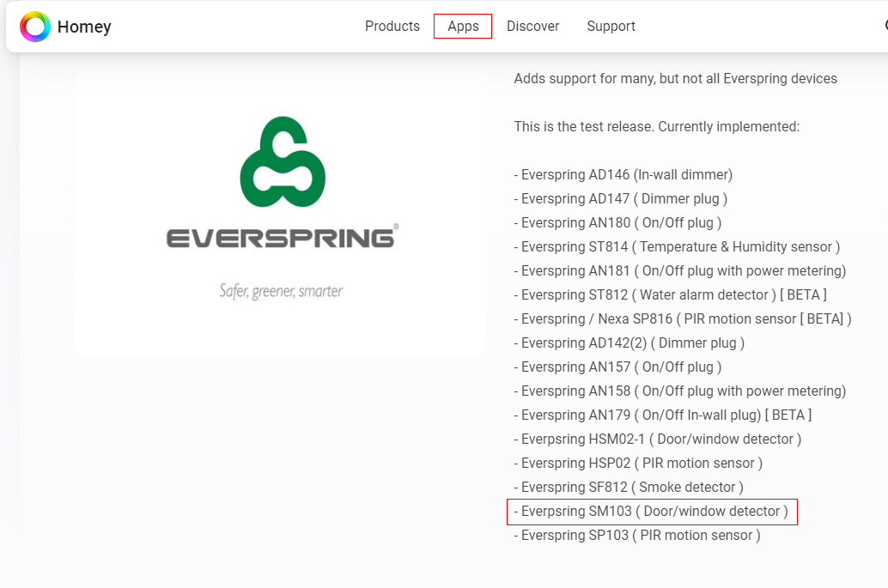
Task: Select the ST812 Water alarm detector line
Action: click(671, 294)
